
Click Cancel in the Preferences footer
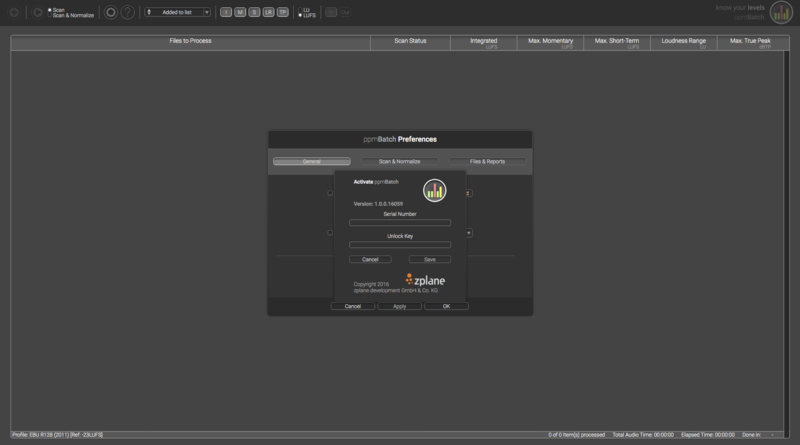pyautogui.click(x=353, y=306)
